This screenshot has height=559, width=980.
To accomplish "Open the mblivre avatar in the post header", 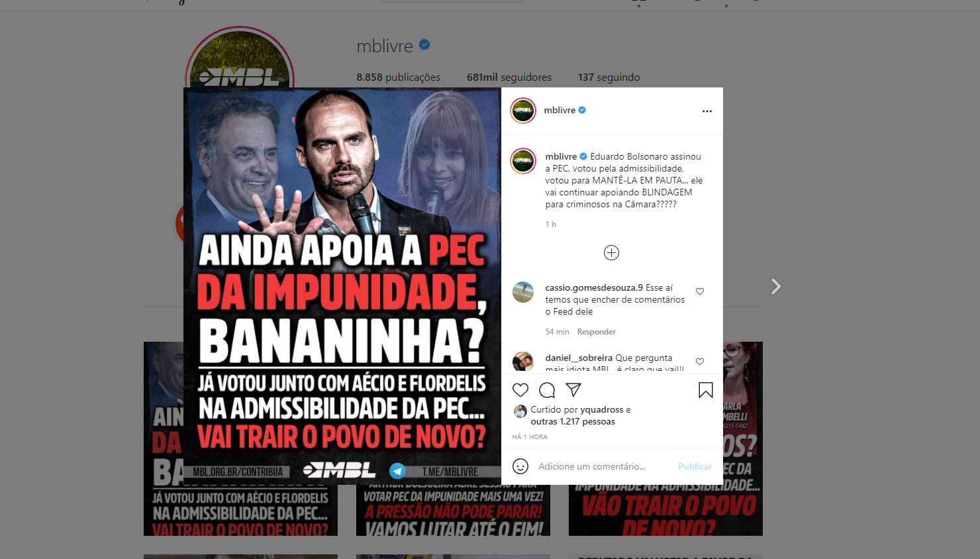I will tap(523, 110).
